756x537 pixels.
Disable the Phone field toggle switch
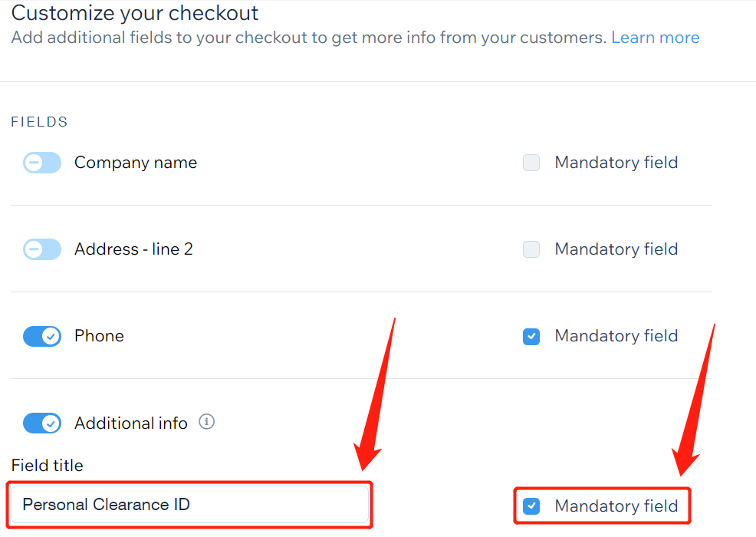pyautogui.click(x=42, y=336)
